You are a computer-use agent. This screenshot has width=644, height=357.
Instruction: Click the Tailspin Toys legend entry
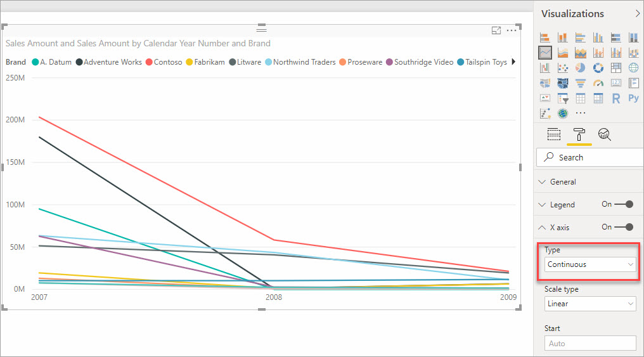(x=482, y=62)
